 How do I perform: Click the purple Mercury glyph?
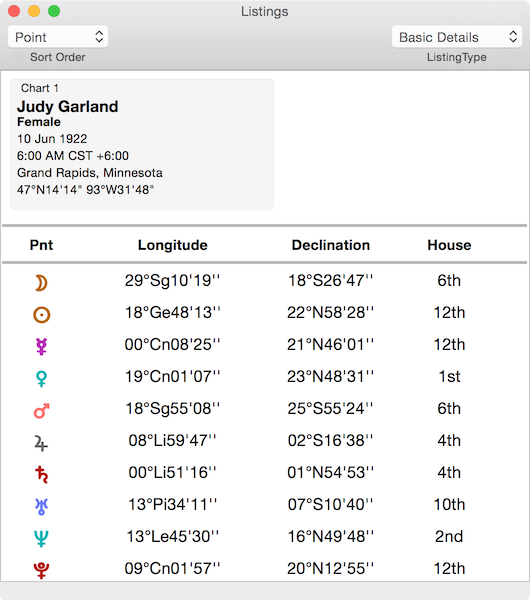coord(41,347)
